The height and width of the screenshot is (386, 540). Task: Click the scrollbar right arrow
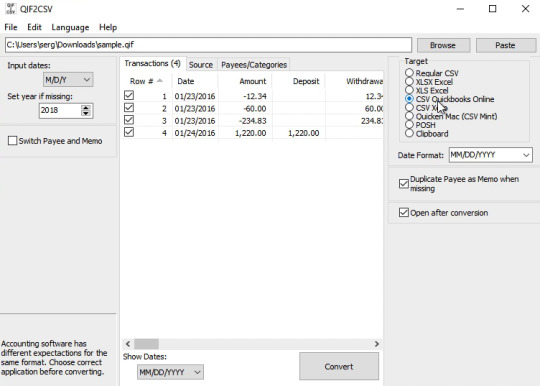point(376,344)
